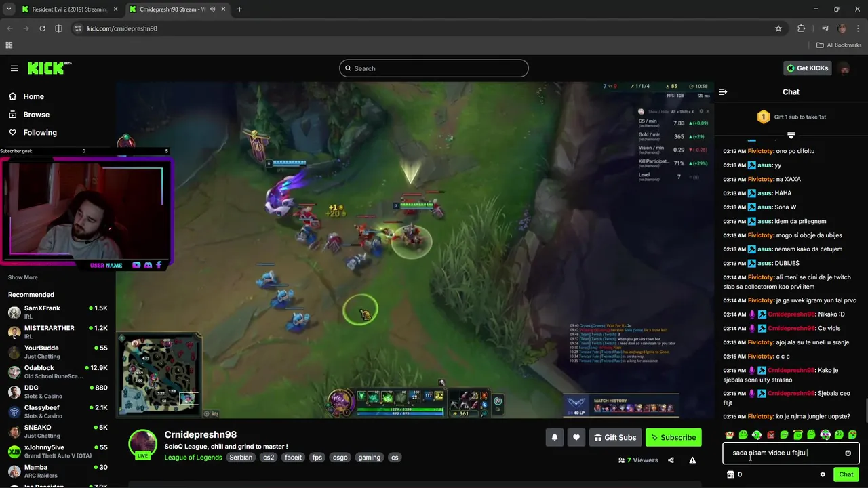Click the Gift Subs button
The height and width of the screenshot is (488, 868).
615,438
